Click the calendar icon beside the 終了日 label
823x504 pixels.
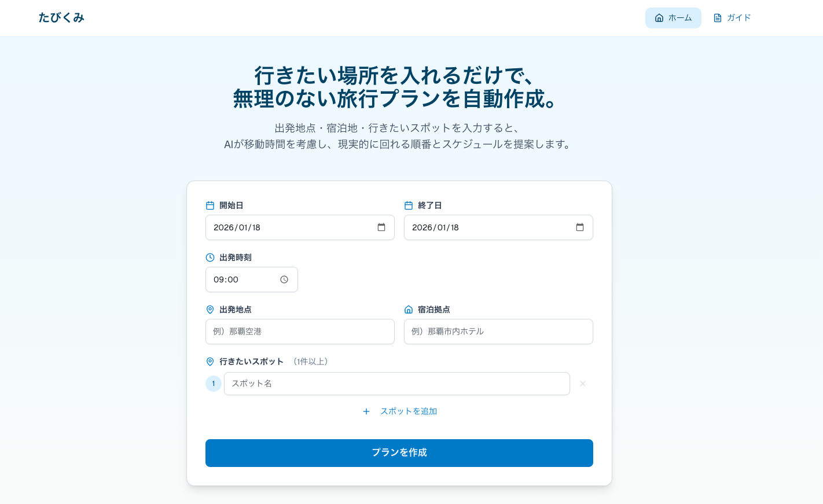pos(409,205)
